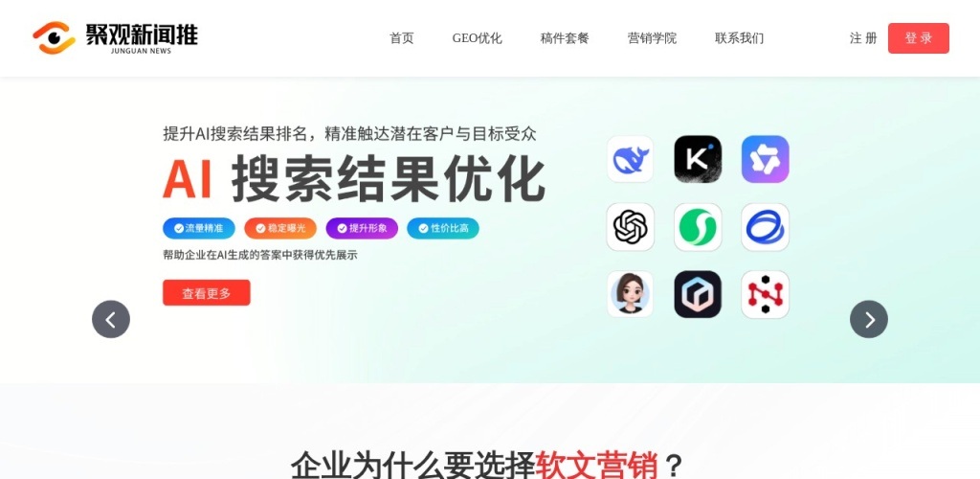
Task: Open the GEO优化 menu item
Action: (x=477, y=38)
